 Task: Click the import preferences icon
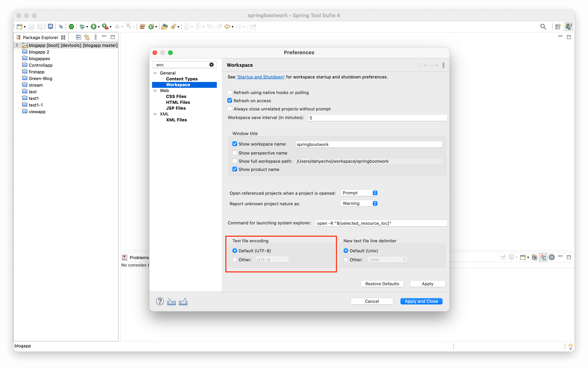(x=171, y=301)
